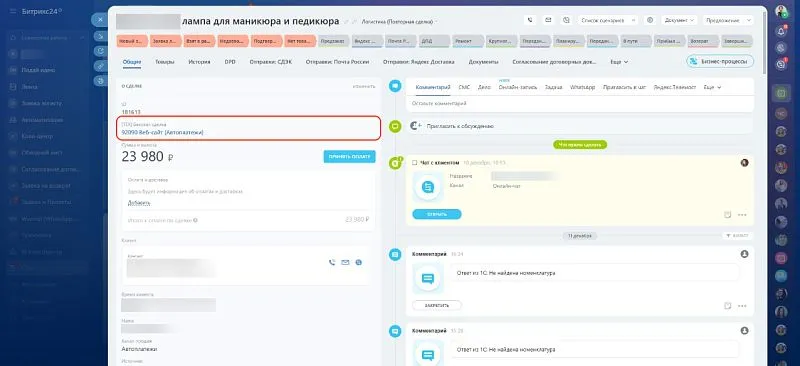This screenshot has width=800, height=366.
Task: Open the timeline filter dropdown
Action: [x=736, y=236]
